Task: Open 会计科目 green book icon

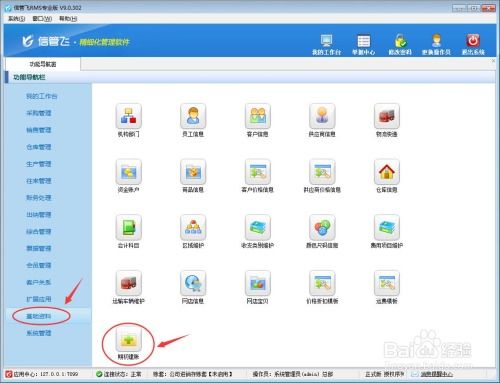Action: coord(128,227)
